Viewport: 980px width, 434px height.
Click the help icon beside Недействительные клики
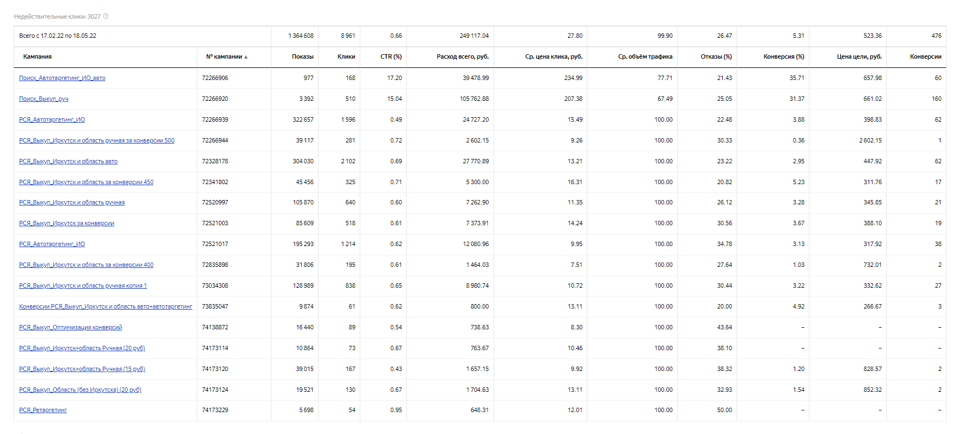(106, 16)
